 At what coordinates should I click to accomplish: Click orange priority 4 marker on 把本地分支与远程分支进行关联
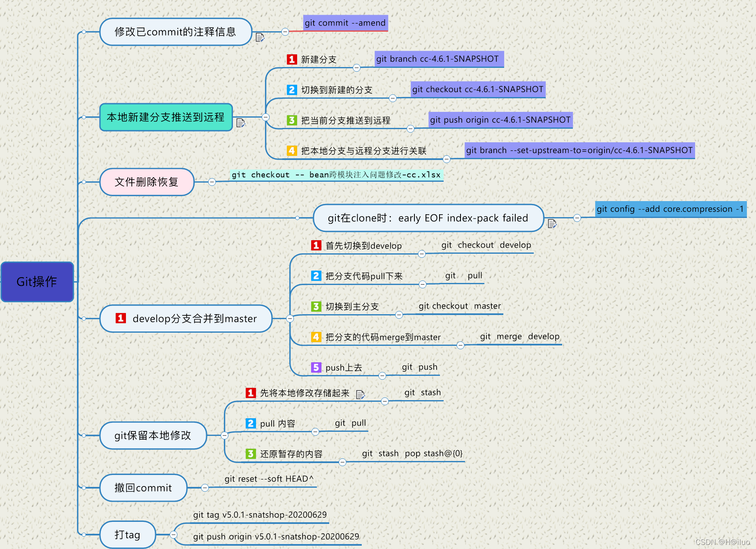pyautogui.click(x=292, y=151)
